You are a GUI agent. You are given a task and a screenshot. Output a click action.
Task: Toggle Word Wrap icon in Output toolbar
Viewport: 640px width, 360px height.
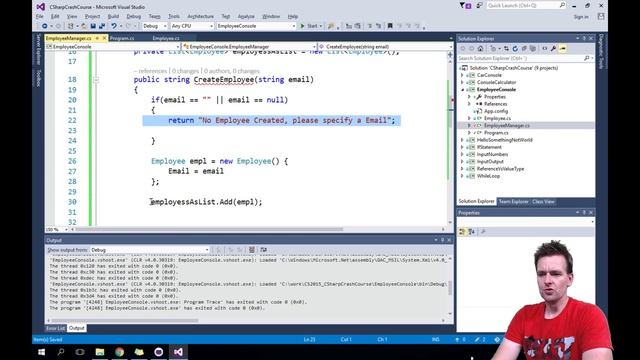click(x=264, y=250)
